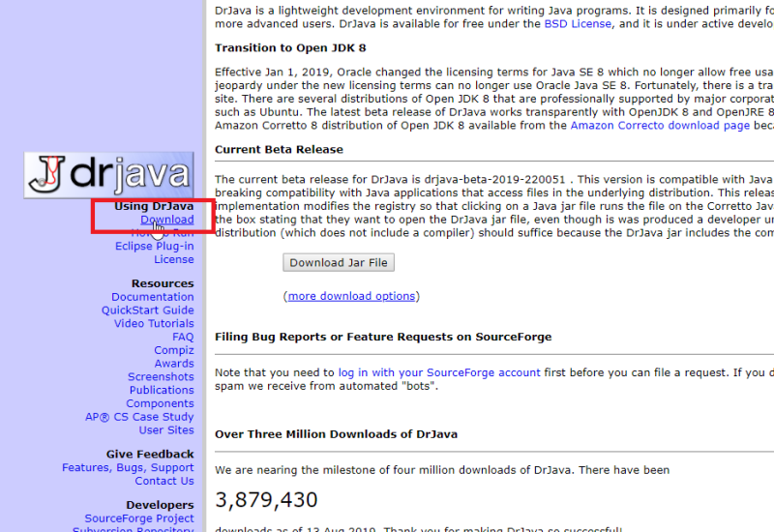Open the Video Tutorials link
The height and width of the screenshot is (532, 774).
pyautogui.click(x=154, y=323)
